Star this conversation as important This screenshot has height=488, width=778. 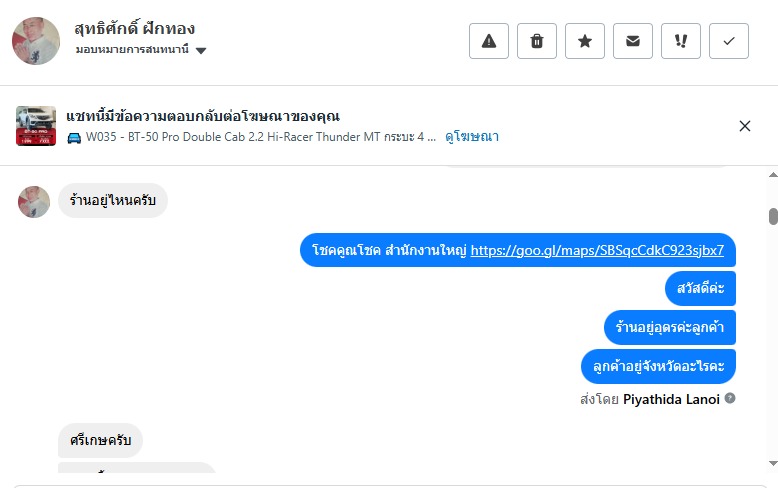pos(585,41)
